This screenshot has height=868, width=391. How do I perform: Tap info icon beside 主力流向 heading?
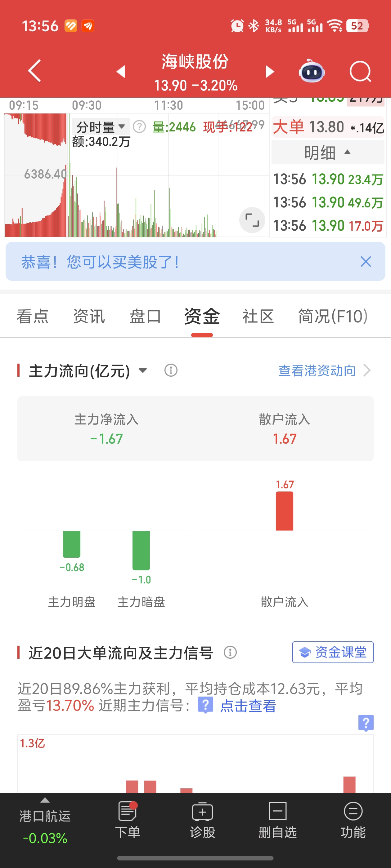coord(171,370)
